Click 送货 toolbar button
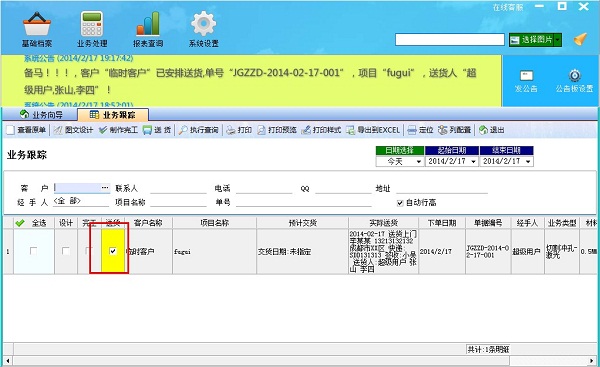Image resolution: width=600 pixels, height=367 pixels. coord(157,130)
